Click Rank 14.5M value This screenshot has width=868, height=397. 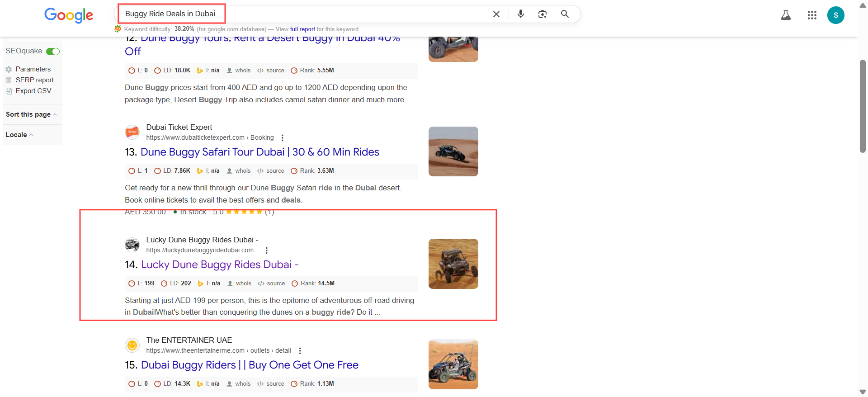tap(326, 284)
